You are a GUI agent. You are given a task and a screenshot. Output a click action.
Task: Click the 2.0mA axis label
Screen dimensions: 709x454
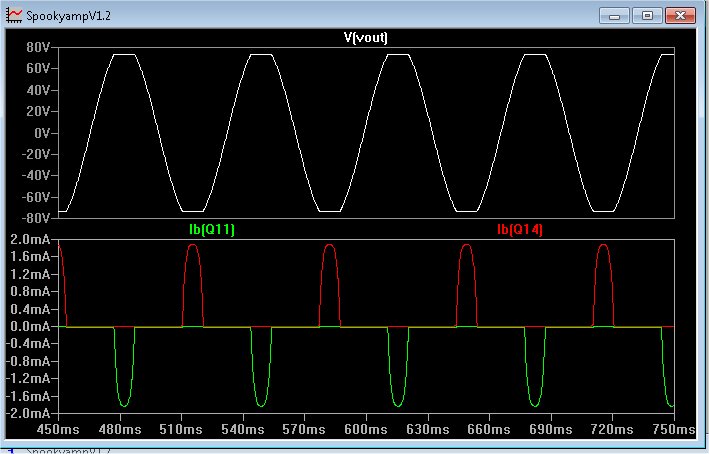pyautogui.click(x=30, y=239)
